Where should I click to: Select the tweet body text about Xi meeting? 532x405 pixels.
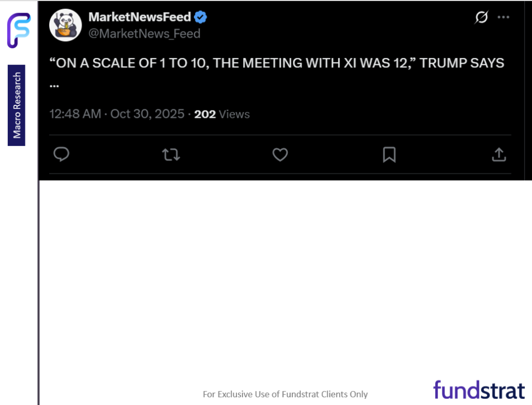click(x=275, y=63)
